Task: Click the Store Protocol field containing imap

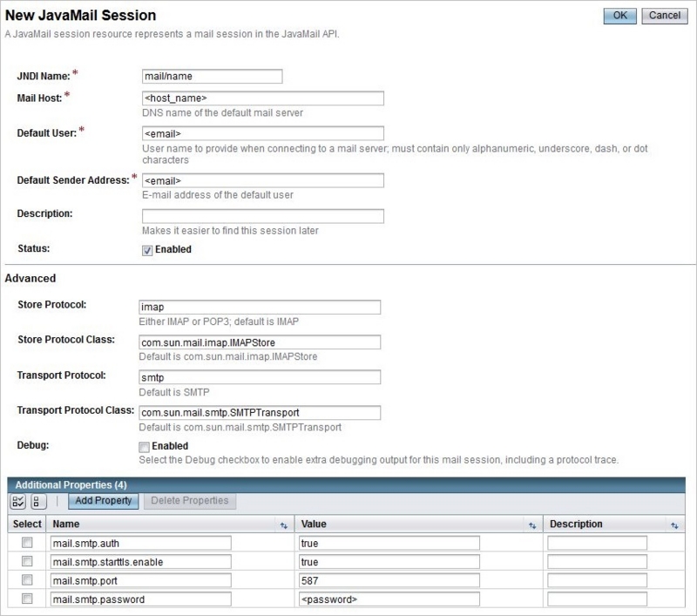Action: [x=260, y=307]
